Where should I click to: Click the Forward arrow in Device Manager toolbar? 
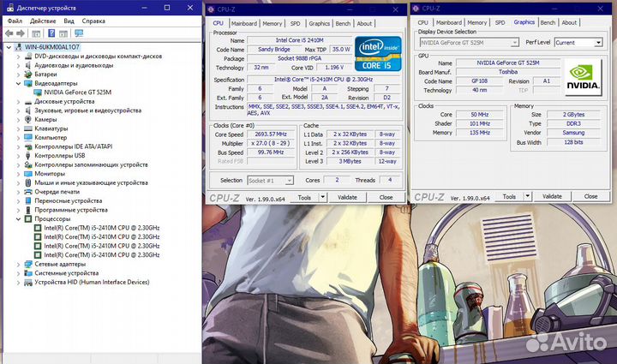pos(21,33)
